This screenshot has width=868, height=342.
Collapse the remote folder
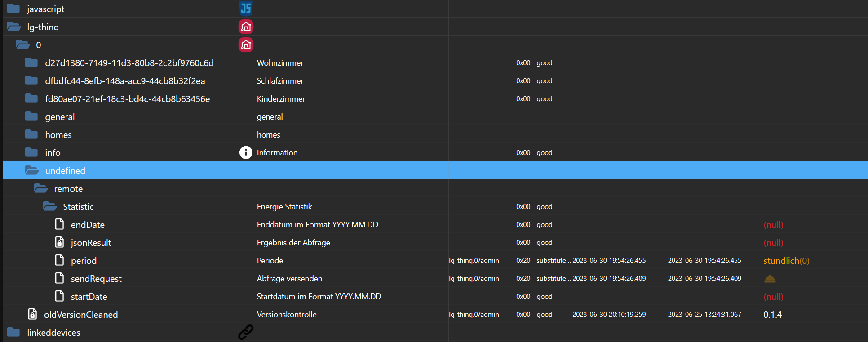(x=41, y=188)
